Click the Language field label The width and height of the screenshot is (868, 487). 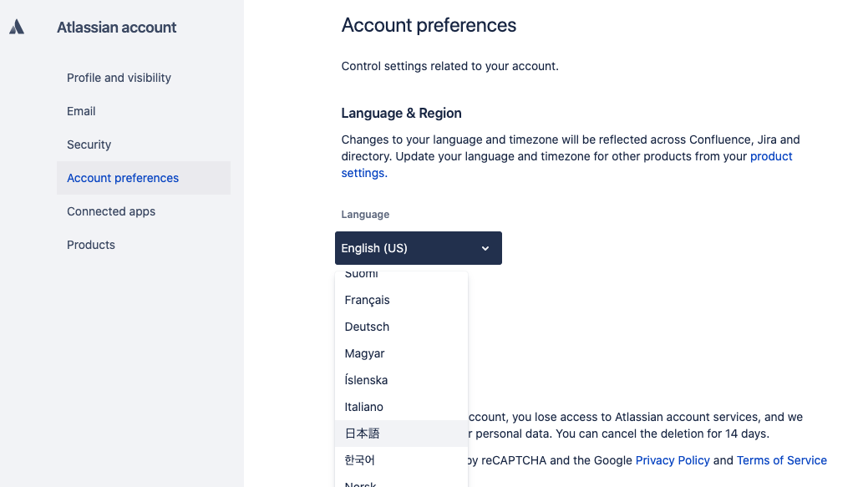(365, 215)
